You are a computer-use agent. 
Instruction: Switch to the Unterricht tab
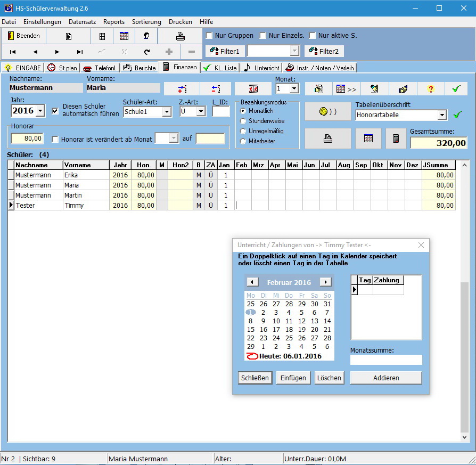click(x=261, y=68)
